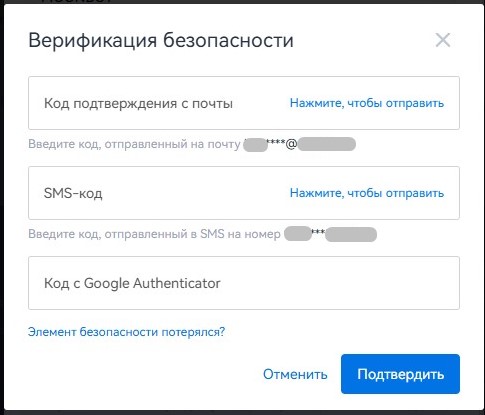Image resolution: width=485 pixels, height=415 pixels.
Task: Click the Отменить button
Action: tap(295, 374)
